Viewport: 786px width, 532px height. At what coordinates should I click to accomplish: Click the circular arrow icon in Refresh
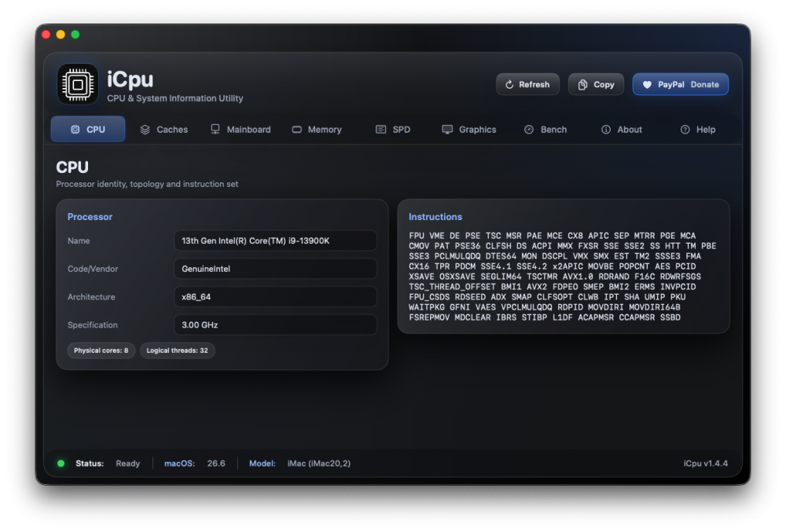(509, 85)
